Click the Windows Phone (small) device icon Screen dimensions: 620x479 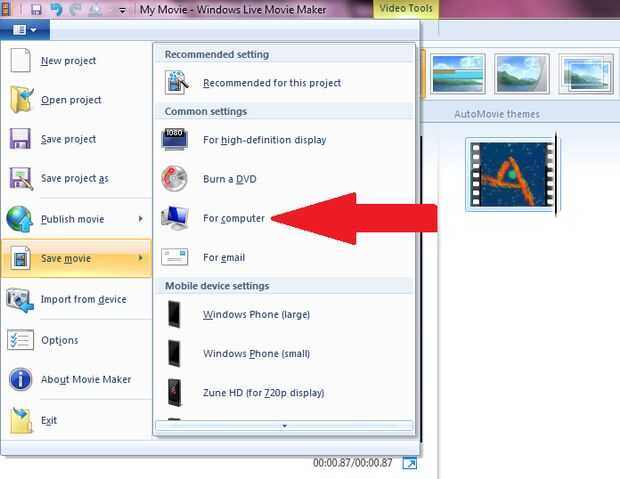(x=174, y=353)
